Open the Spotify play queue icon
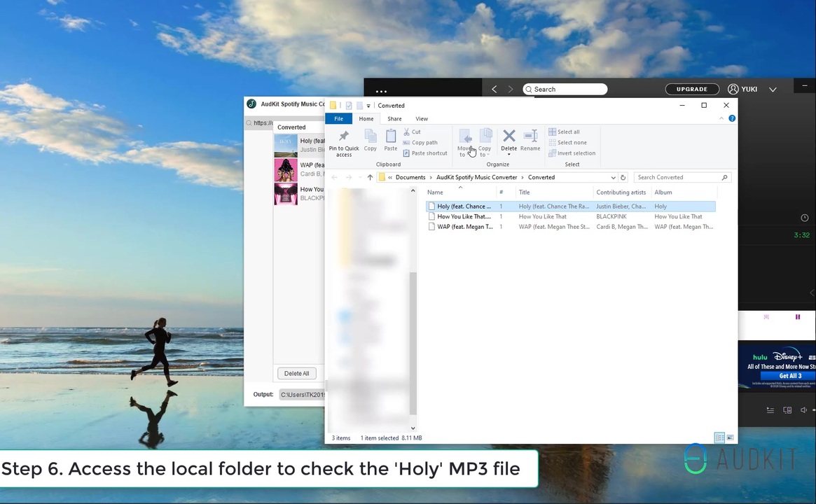Viewport: 816px width, 504px height. pyautogui.click(x=770, y=410)
